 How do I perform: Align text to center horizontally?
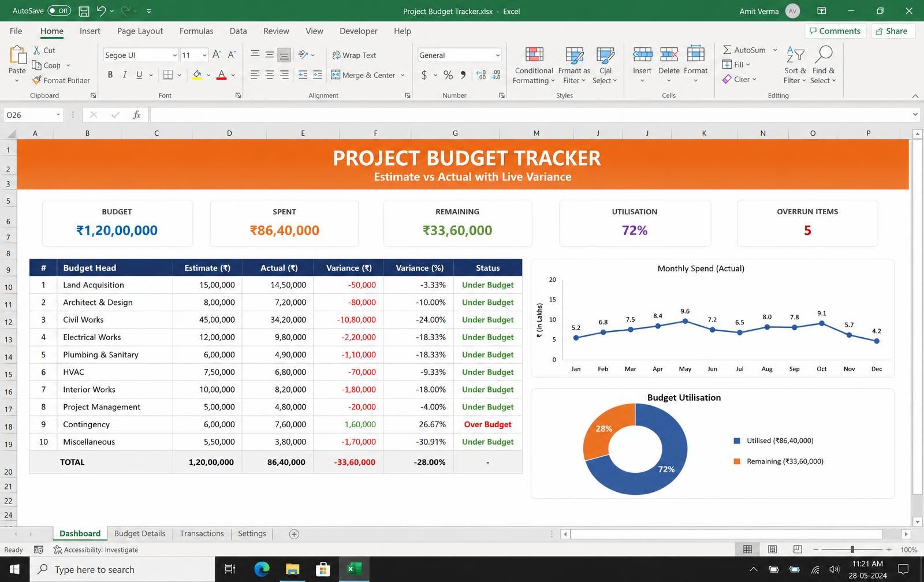[270, 74]
